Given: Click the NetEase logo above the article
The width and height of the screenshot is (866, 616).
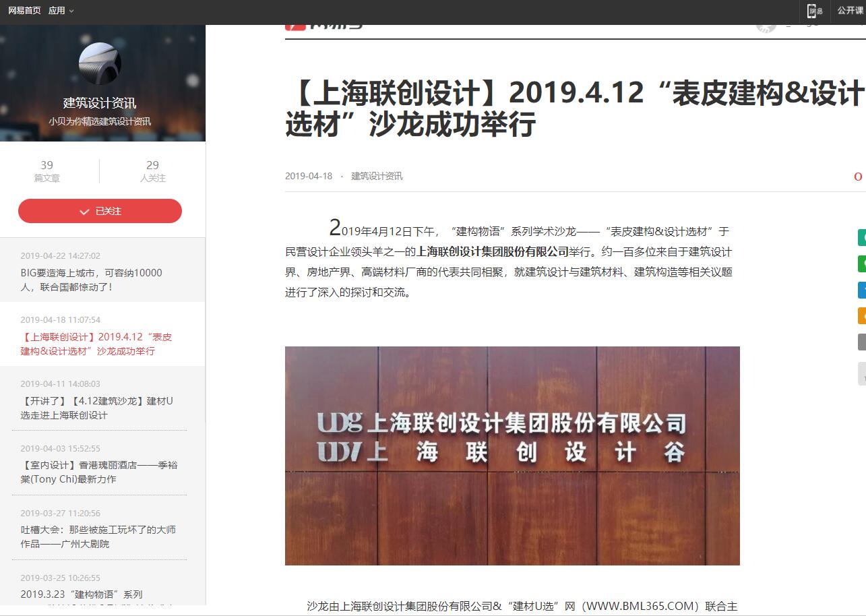Looking at the screenshot, I should click(323, 26).
